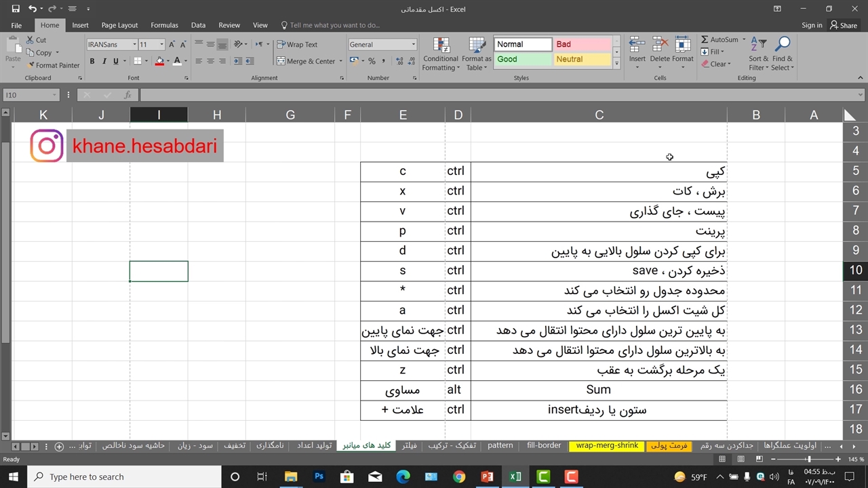Toggle Bold formatting
Image resolution: width=868 pixels, height=488 pixels.
point(92,61)
